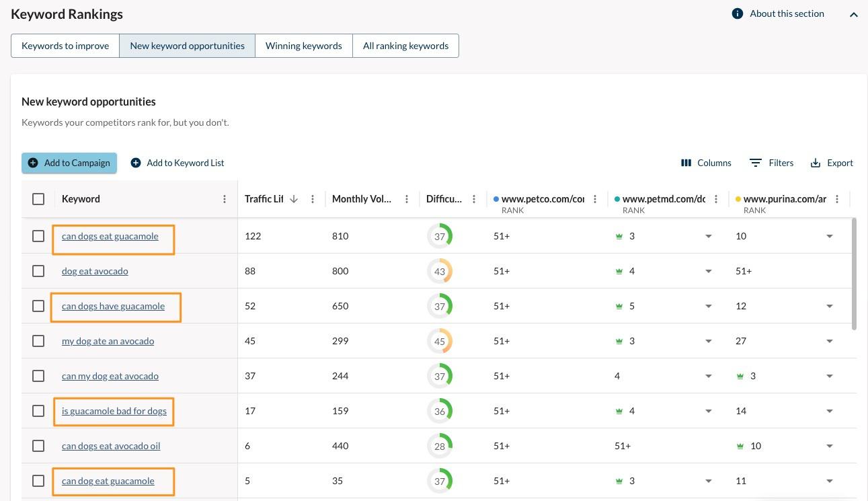Screen dimensions: 868x501
Task: Check the box for 'dog eat avocado'
Action: click(38, 271)
